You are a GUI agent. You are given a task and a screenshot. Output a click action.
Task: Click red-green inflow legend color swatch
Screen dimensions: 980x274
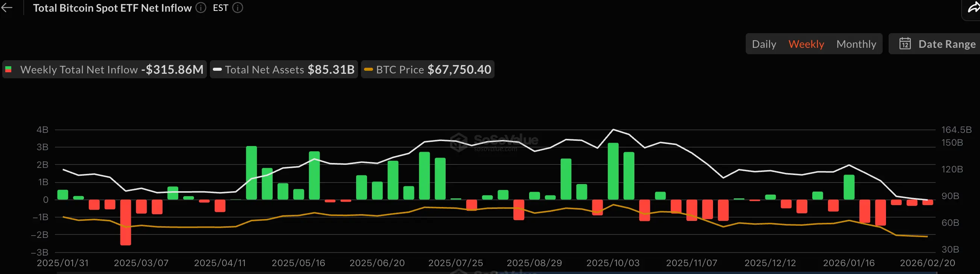8,69
